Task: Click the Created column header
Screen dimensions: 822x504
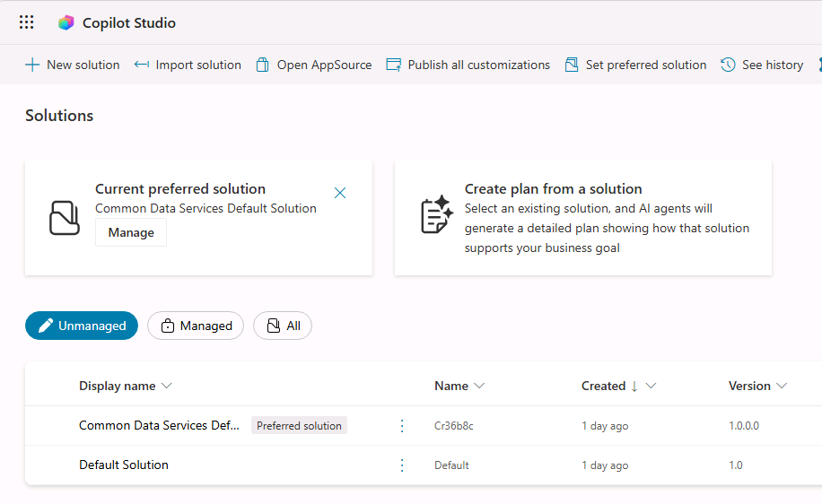Action: (x=603, y=387)
